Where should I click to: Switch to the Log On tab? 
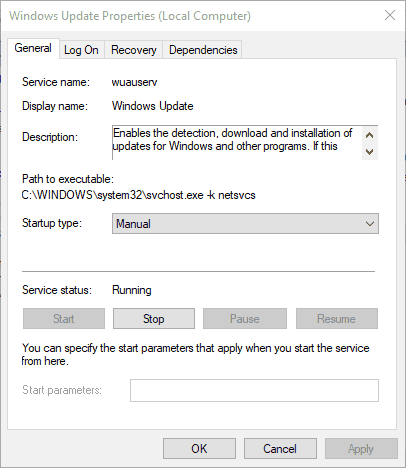[x=82, y=50]
